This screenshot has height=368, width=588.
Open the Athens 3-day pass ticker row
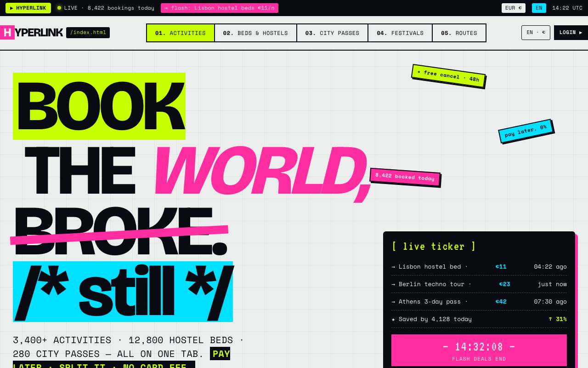click(x=479, y=302)
